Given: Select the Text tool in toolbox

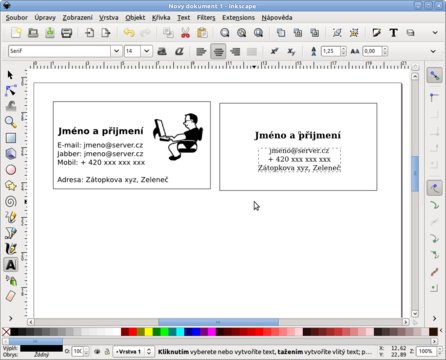Looking at the screenshot, I should coord(11,265).
